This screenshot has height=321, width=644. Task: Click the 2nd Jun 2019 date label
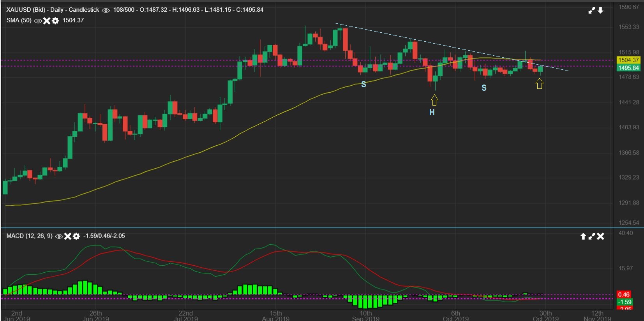point(17,316)
